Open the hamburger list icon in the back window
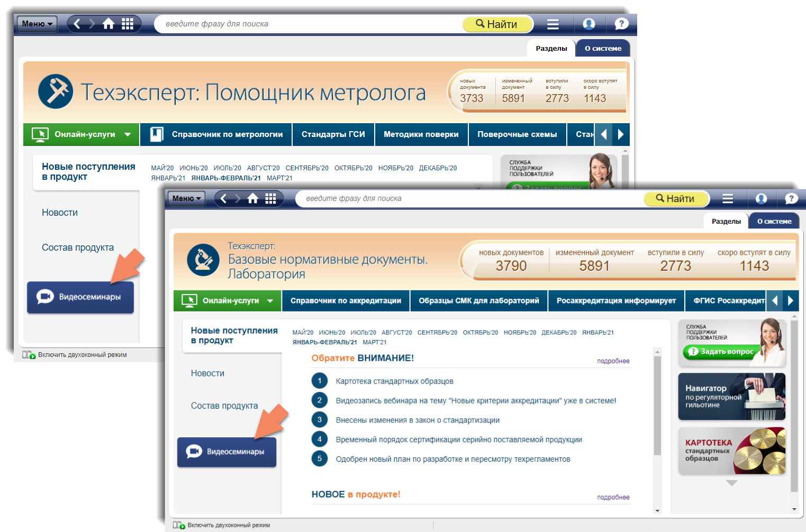 [553, 24]
